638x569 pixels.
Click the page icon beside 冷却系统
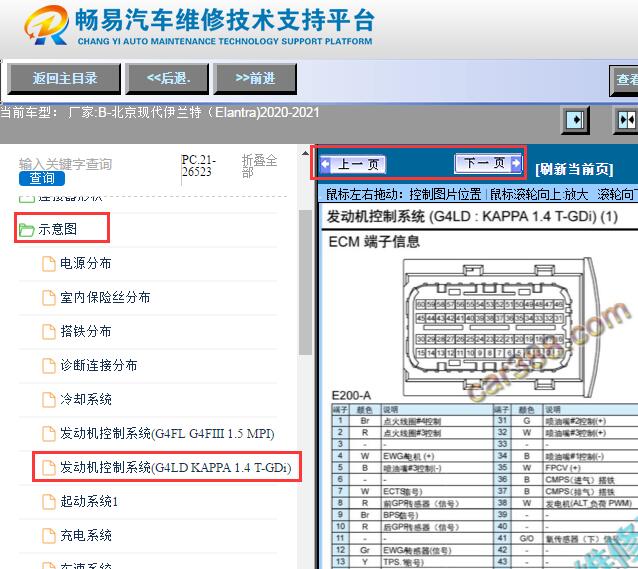pyautogui.click(x=49, y=400)
